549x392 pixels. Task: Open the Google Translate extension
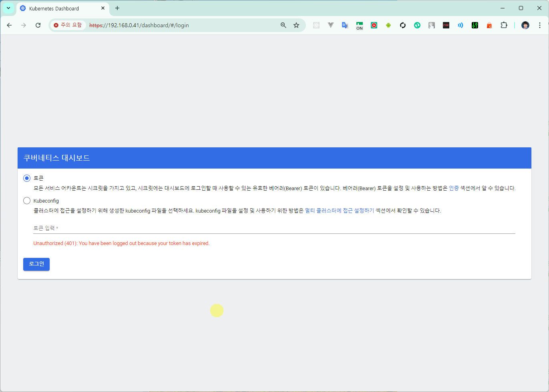345,25
